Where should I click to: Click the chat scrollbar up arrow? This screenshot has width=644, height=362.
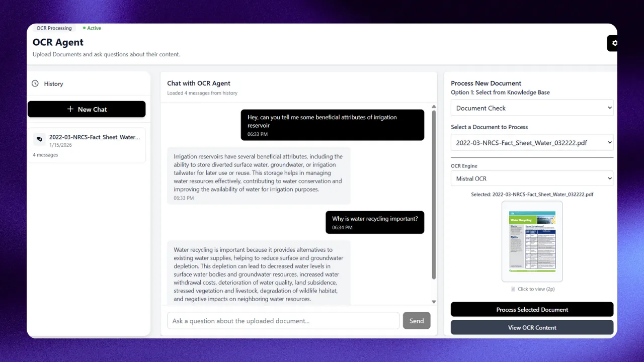[433, 106]
